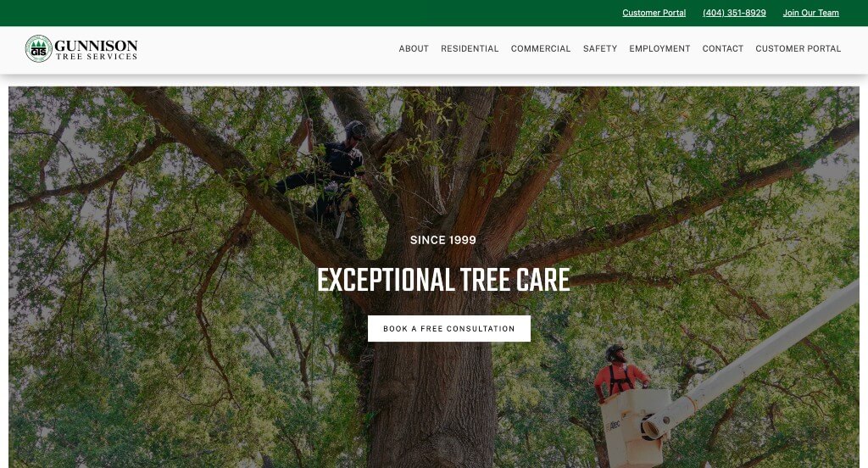The width and height of the screenshot is (868, 468).
Task: Click the Gunnison Tree Services wordmark
Action: pyautogui.click(x=97, y=49)
